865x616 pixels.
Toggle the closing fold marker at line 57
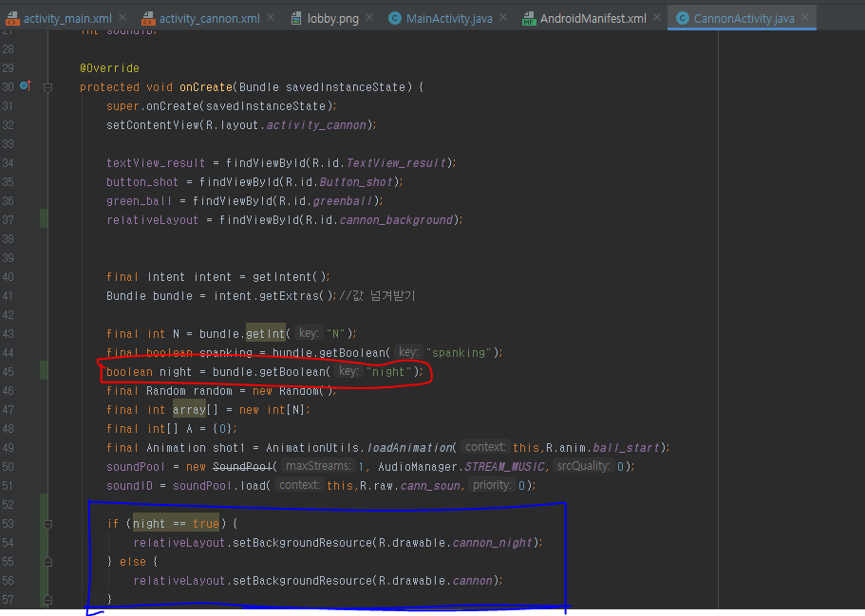[48, 600]
